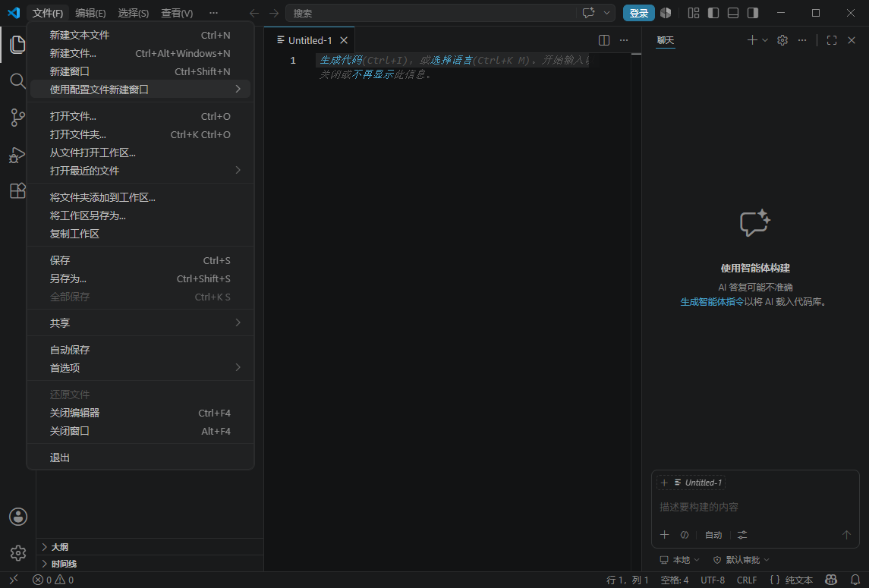Expand 打开最近的文件 submenu
The height and width of the screenshot is (588, 869).
[x=140, y=171]
